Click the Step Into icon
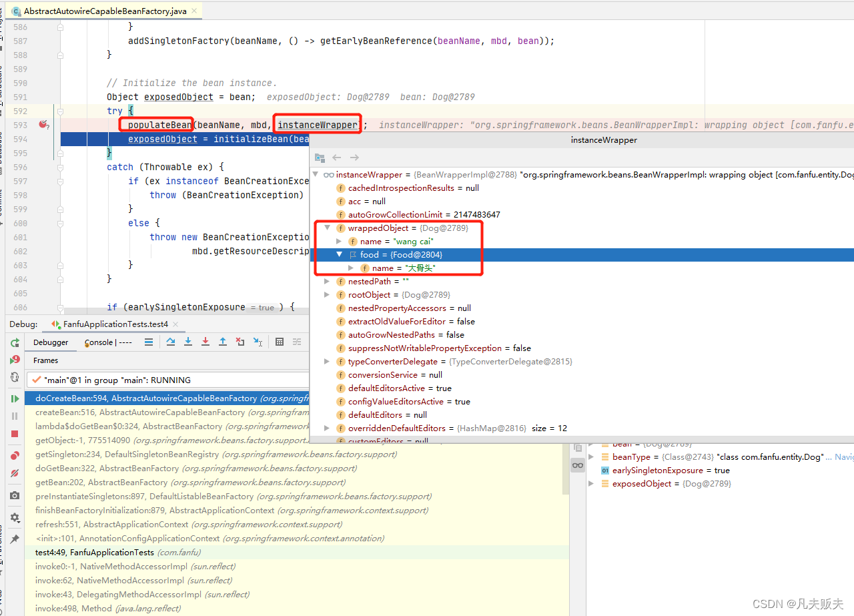Image resolution: width=854 pixels, height=616 pixels. [188, 342]
